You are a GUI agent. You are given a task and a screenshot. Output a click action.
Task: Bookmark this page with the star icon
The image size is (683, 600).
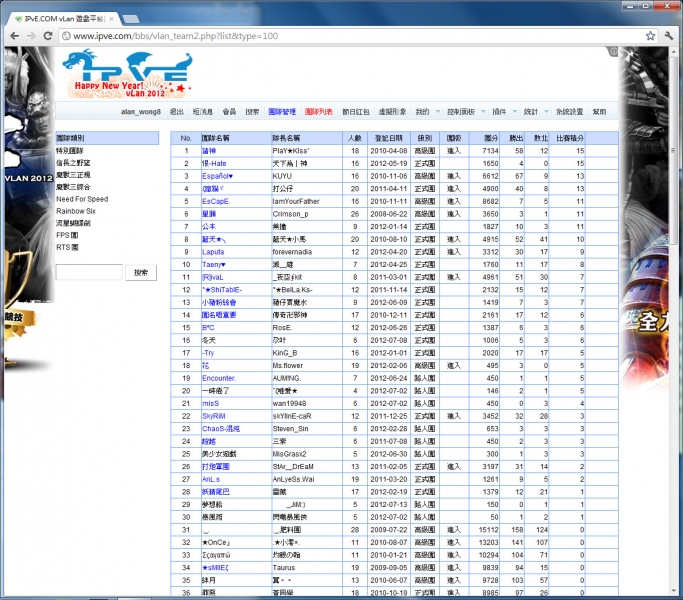pos(650,35)
